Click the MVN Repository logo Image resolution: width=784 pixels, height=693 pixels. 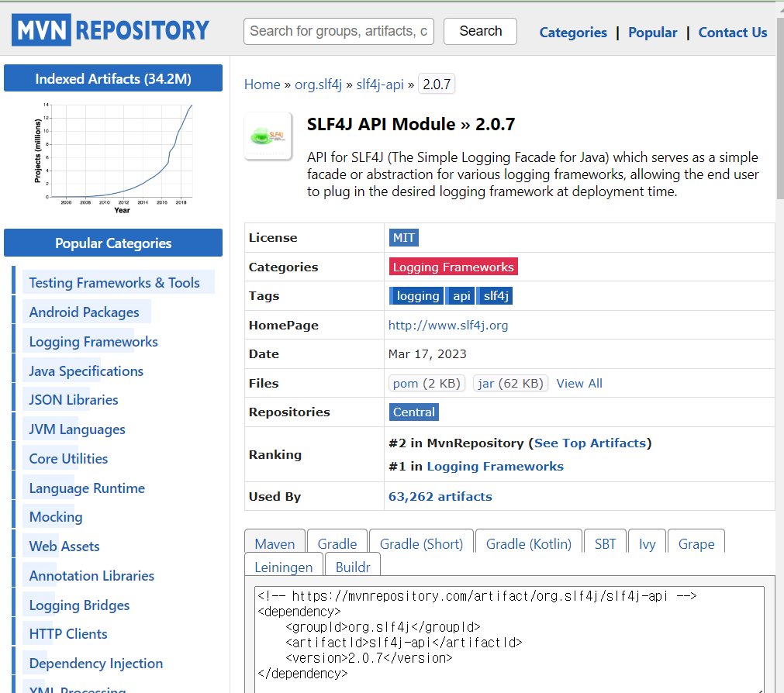point(110,30)
